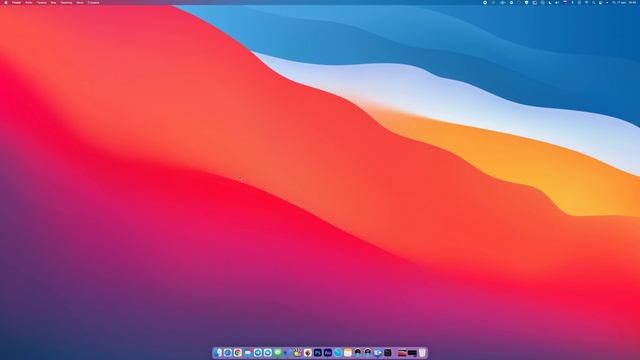Open Finder from the Dock
Viewport: 640px width, 360px height.
[218, 353]
